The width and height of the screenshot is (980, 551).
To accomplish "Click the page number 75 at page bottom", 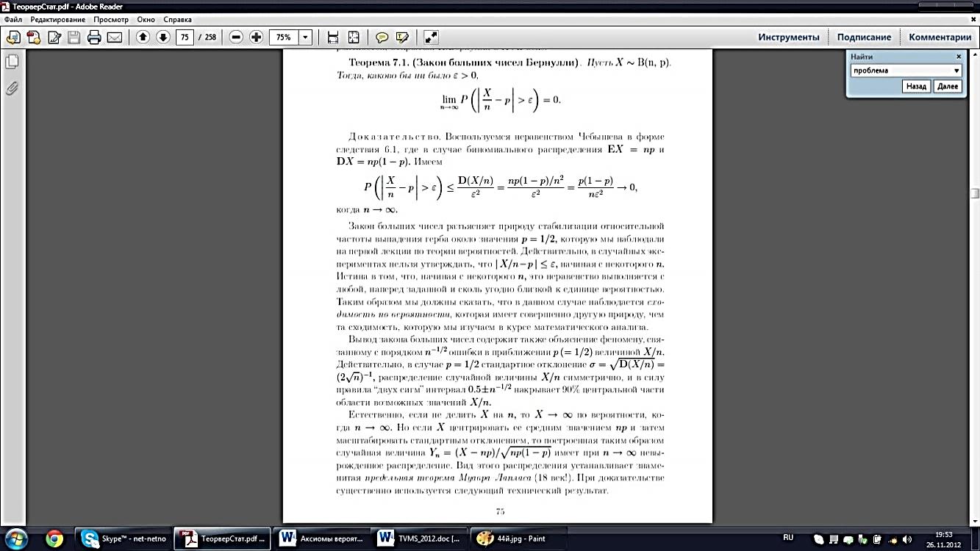I will (x=499, y=511).
